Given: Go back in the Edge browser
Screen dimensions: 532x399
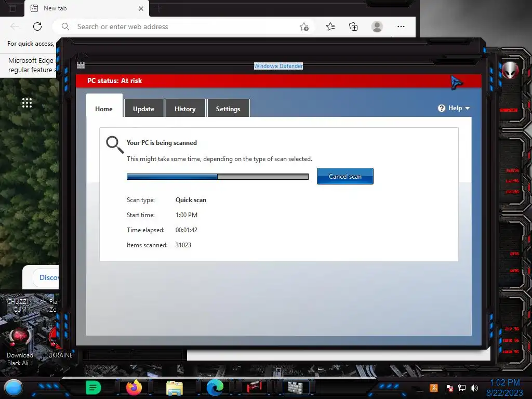Looking at the screenshot, I should point(15,26).
